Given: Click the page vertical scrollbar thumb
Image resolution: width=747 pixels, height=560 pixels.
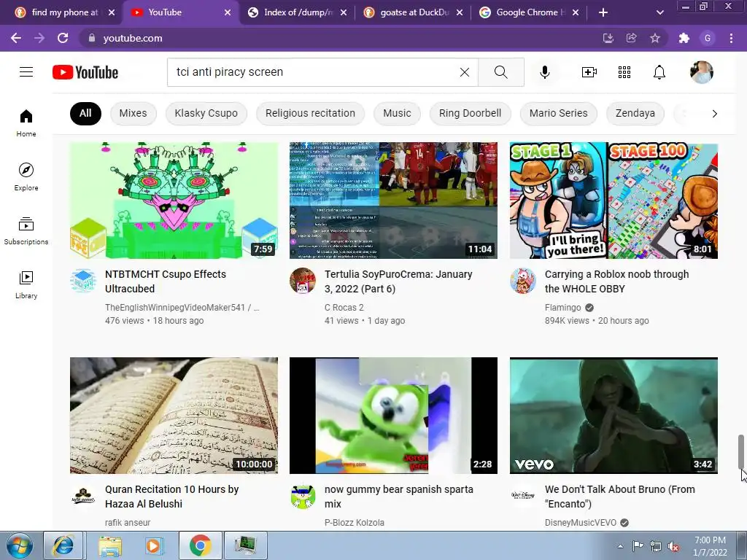Looking at the screenshot, I should (741, 451).
